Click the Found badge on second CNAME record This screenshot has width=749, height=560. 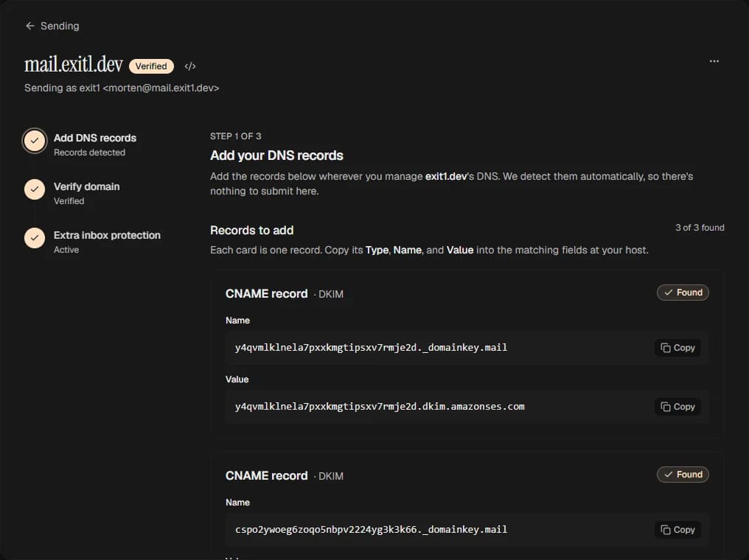tap(683, 474)
